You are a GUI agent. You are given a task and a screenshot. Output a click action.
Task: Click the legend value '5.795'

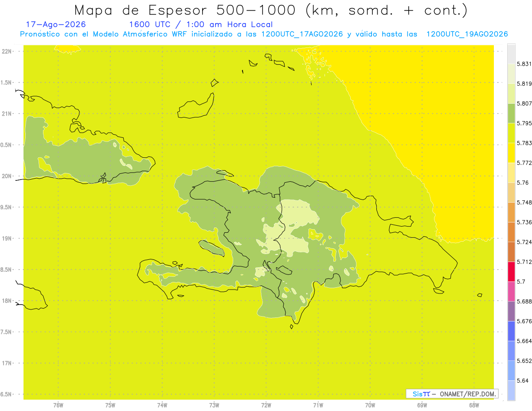coord(524,123)
